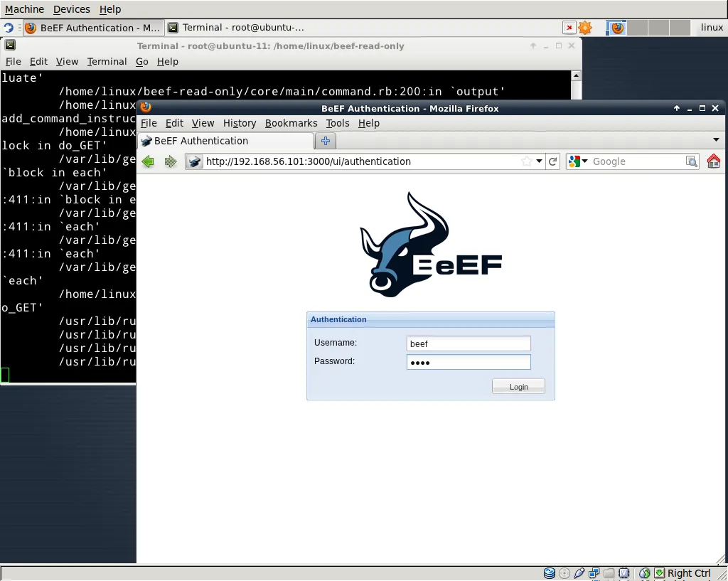Image resolution: width=728 pixels, height=581 pixels.
Task: Go to the Firefox home page
Action: pyautogui.click(x=713, y=161)
